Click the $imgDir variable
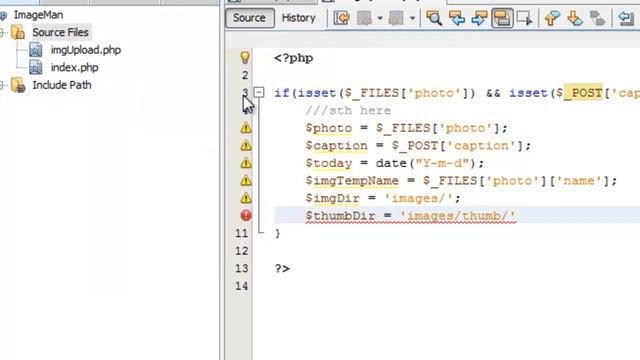Image resolution: width=640 pixels, height=360 pixels. click(x=332, y=198)
